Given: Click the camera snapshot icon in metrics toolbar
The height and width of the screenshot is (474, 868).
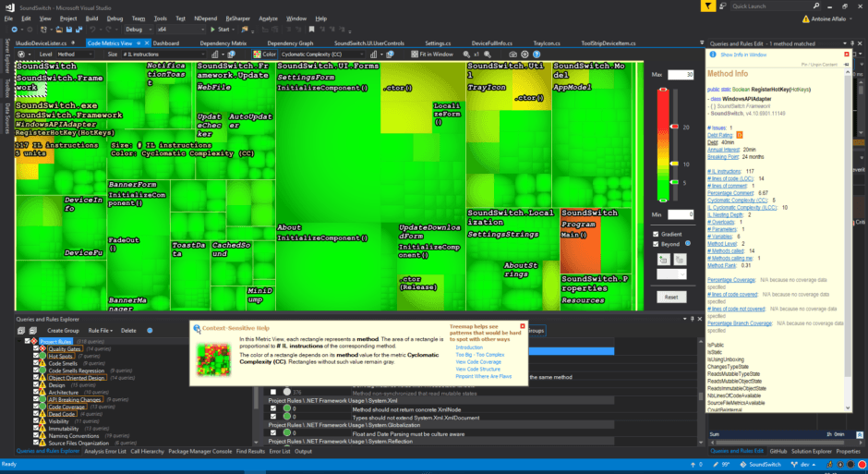Looking at the screenshot, I should coord(512,55).
